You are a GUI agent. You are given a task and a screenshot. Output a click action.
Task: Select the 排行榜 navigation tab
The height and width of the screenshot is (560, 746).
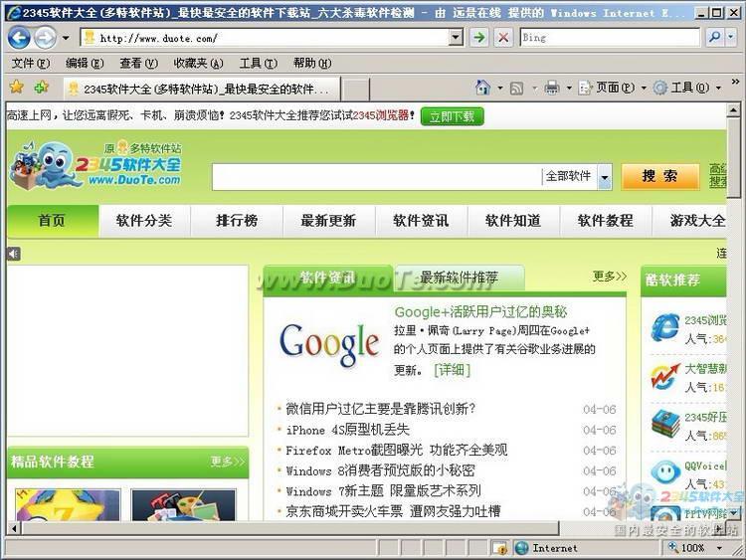click(x=237, y=221)
